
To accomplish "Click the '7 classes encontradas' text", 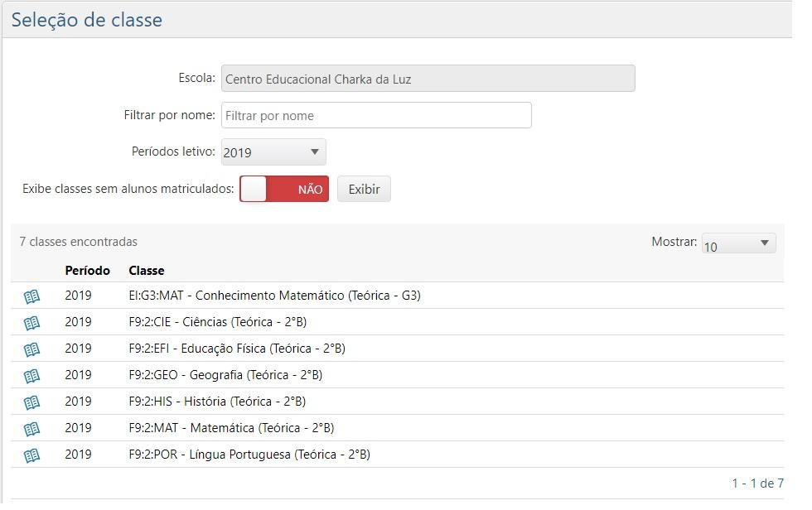I will 78,242.
